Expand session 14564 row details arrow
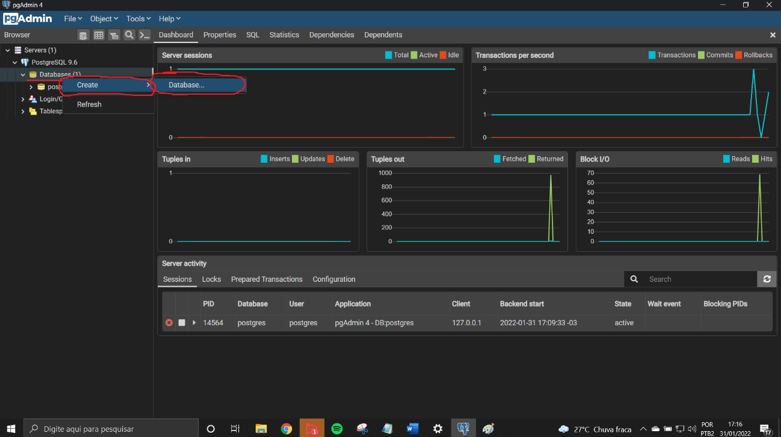Viewport: 781px width, 437px height. 194,323
